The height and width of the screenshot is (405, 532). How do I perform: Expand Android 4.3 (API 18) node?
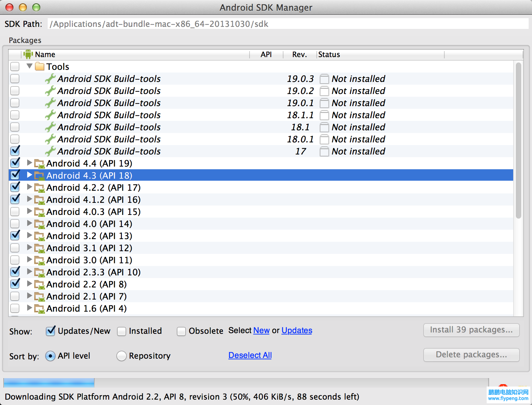pos(30,175)
